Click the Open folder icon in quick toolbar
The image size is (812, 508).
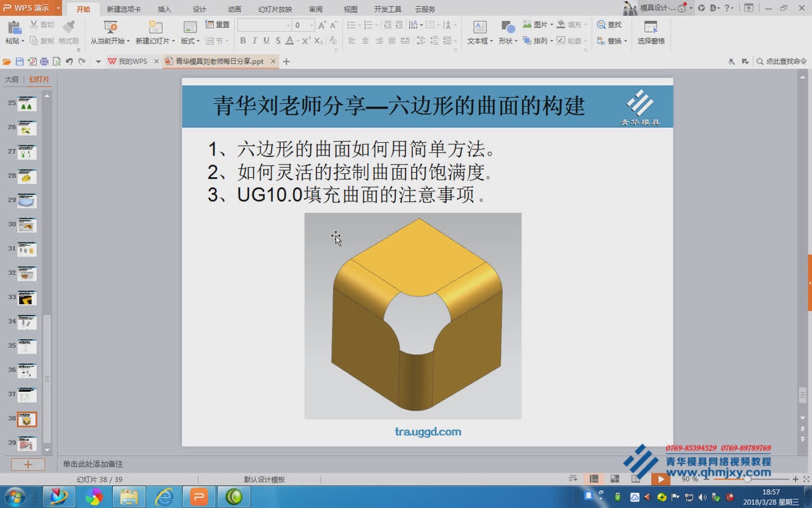pyautogui.click(x=7, y=62)
